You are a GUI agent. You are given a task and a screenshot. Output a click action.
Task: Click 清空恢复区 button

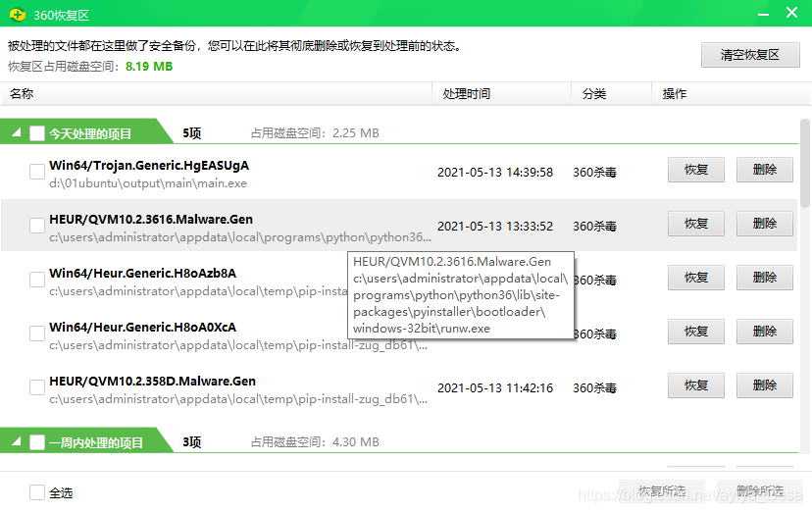coord(750,54)
